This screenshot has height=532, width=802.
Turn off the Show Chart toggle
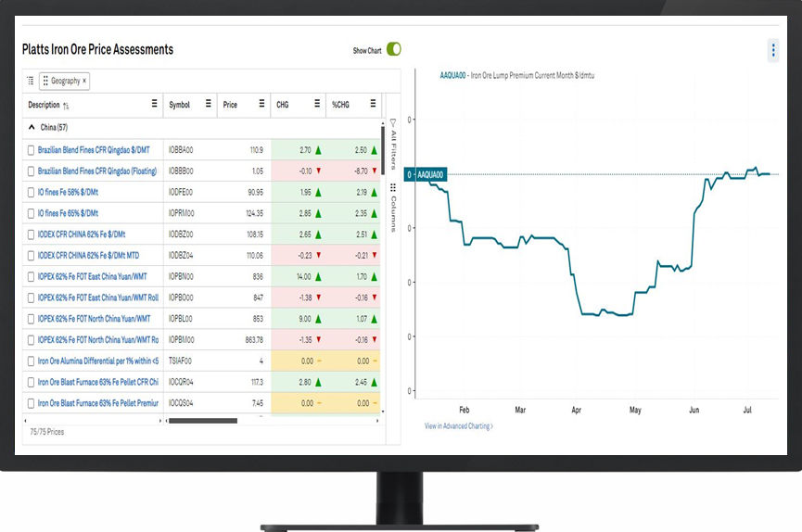pos(393,50)
